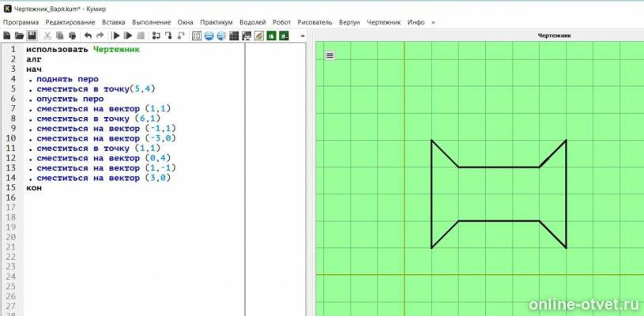Click the step-into execution icon
The height and width of the screenshot is (316, 644).
tap(169, 36)
